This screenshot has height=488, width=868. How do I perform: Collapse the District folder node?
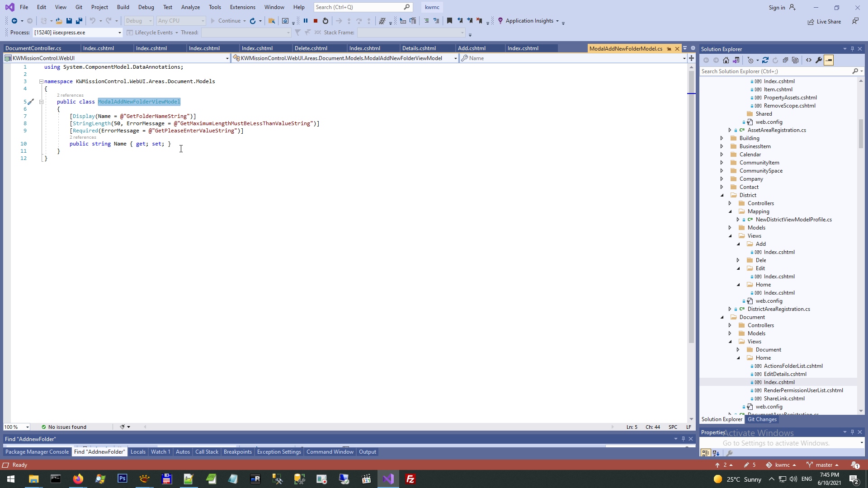722,195
